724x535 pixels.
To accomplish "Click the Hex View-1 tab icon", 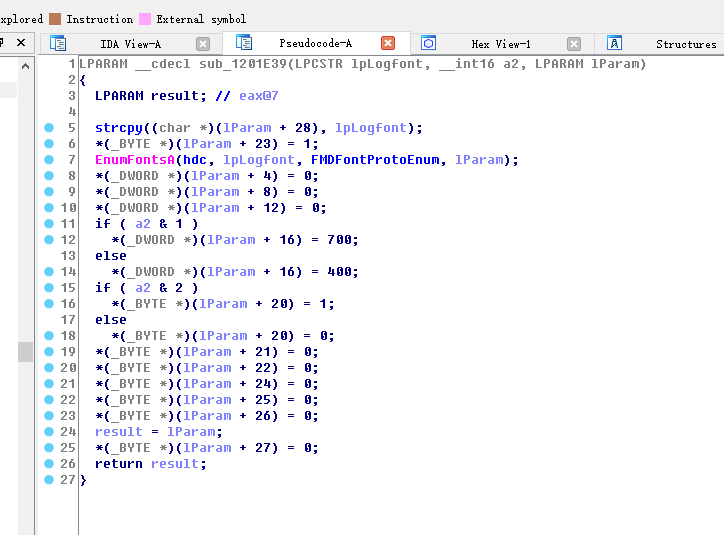I will 428,43.
